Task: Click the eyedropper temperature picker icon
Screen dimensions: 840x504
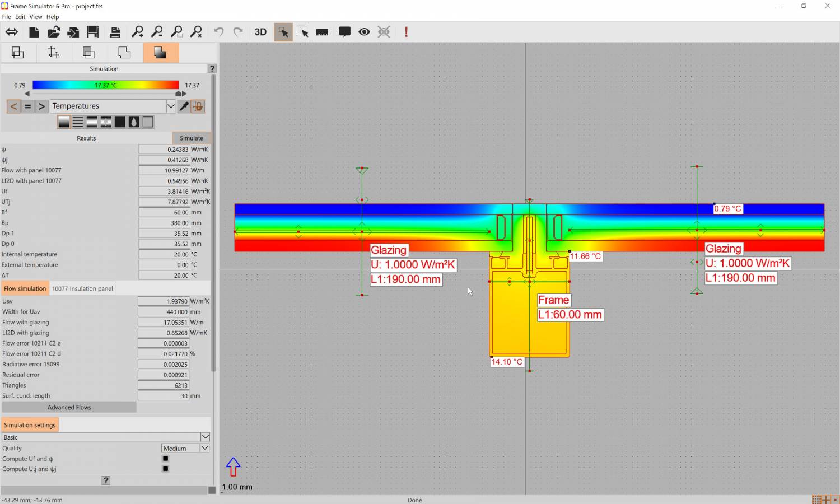Action: tap(184, 106)
